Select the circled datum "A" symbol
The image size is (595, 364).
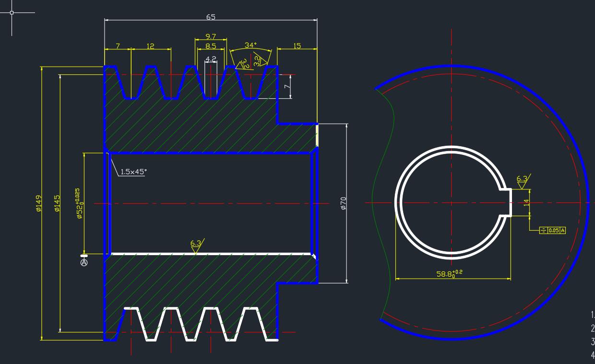84,262
